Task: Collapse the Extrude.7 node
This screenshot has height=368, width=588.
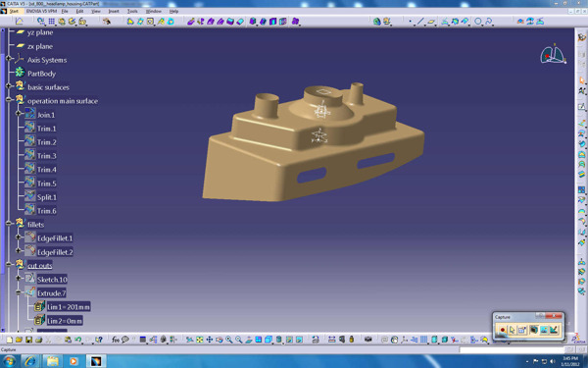Action: tap(18, 291)
